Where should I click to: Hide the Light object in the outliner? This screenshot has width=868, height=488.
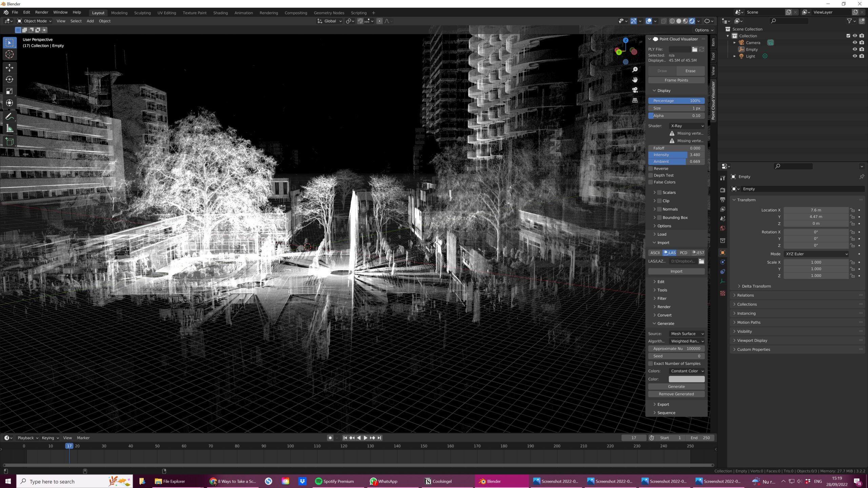(854, 56)
